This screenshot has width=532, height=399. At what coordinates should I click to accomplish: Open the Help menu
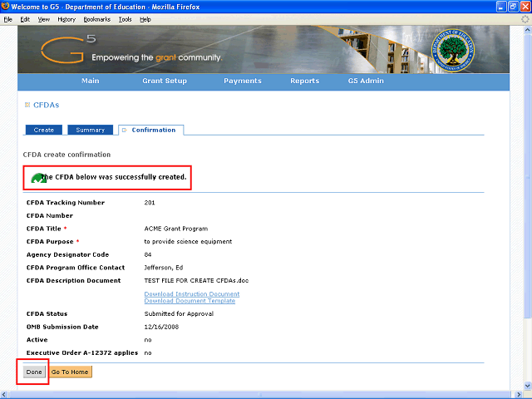click(145, 19)
